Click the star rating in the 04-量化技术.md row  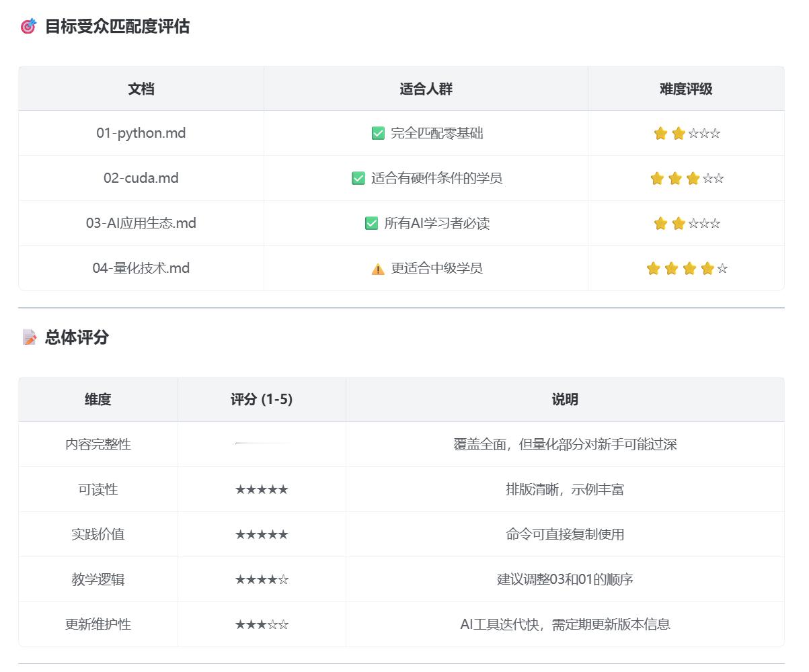point(687,268)
